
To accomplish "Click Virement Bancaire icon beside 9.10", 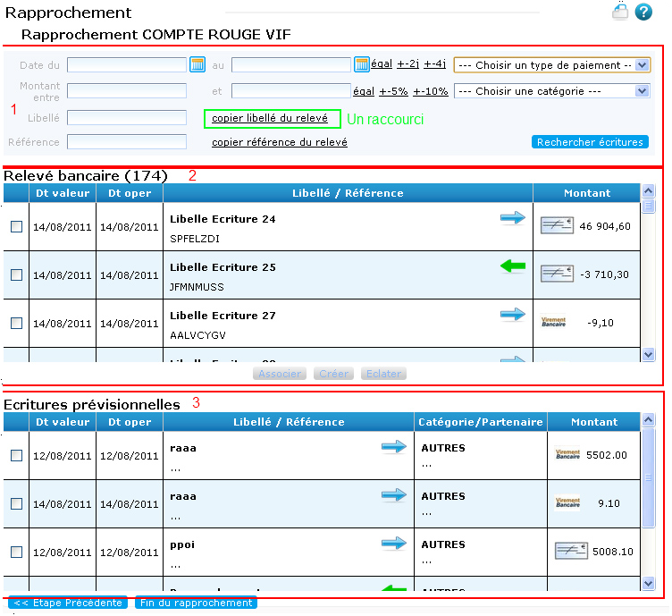I will click(x=567, y=502).
